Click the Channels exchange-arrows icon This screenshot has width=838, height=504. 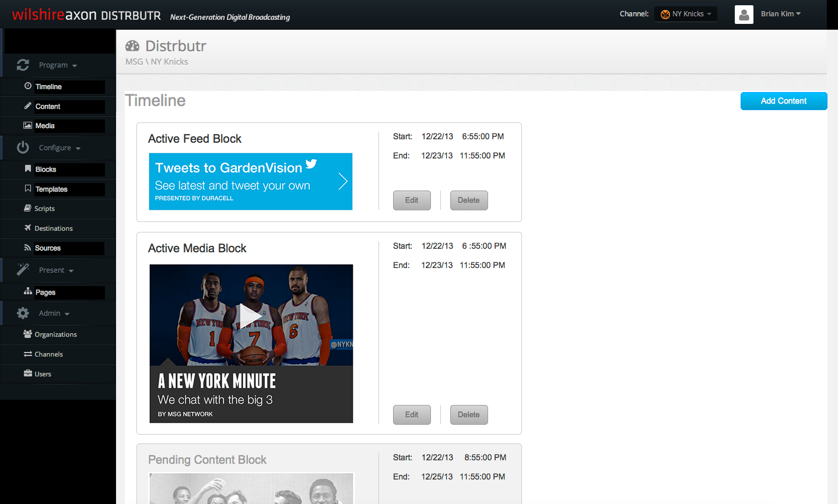[27, 354]
